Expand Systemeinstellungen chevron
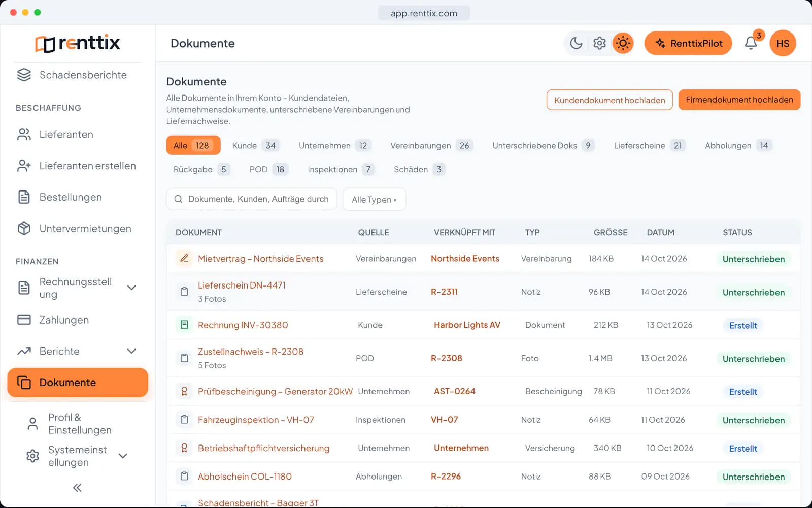This screenshot has height=508, width=812. [x=123, y=456]
